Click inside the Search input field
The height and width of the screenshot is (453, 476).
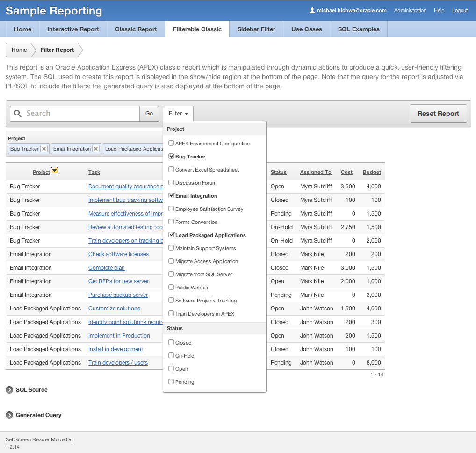tap(75, 113)
